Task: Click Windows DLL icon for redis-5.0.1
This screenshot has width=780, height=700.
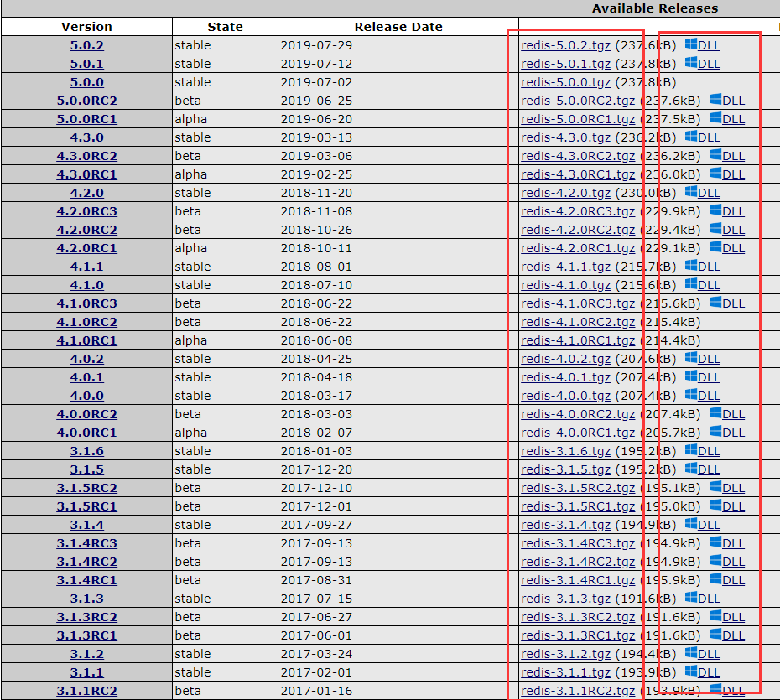Action: pyautogui.click(x=691, y=62)
